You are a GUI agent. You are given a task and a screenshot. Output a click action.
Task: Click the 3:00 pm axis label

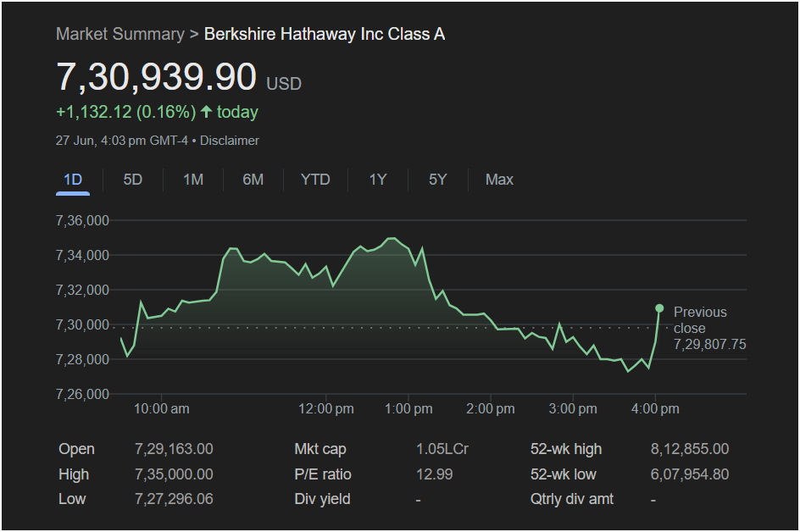click(572, 408)
